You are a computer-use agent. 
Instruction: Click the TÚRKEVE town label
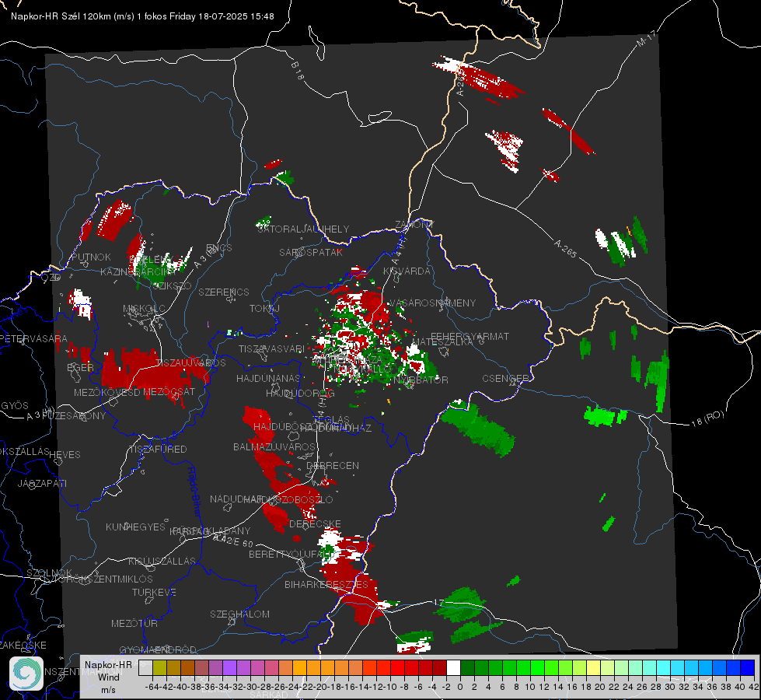click(x=155, y=592)
